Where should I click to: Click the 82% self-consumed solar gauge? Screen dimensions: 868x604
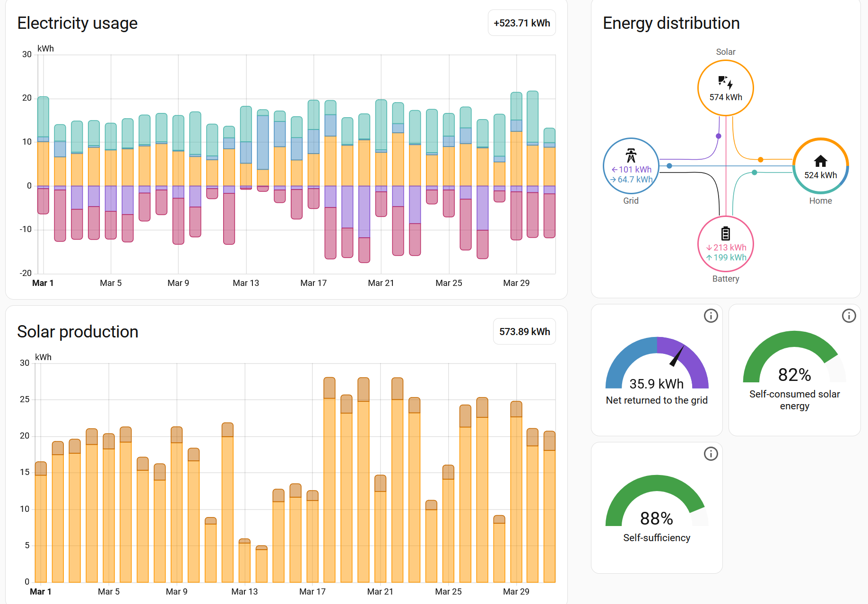pyautogui.click(x=794, y=359)
